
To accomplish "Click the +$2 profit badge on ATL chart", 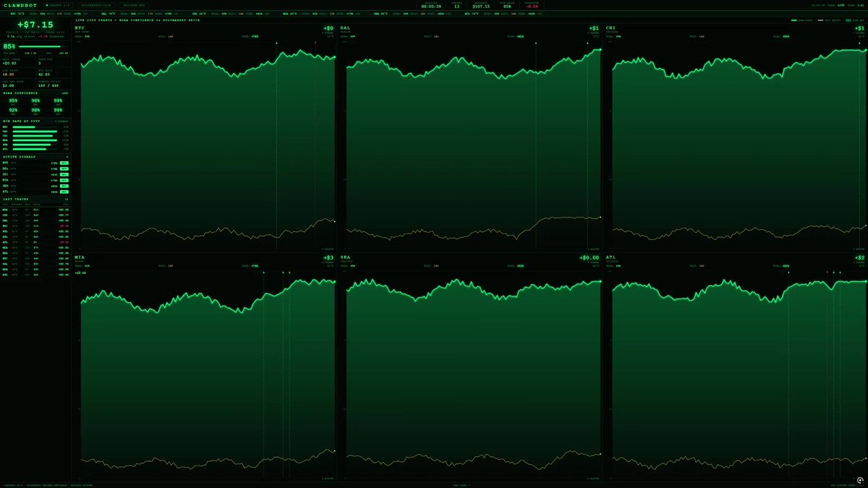I will click(860, 258).
